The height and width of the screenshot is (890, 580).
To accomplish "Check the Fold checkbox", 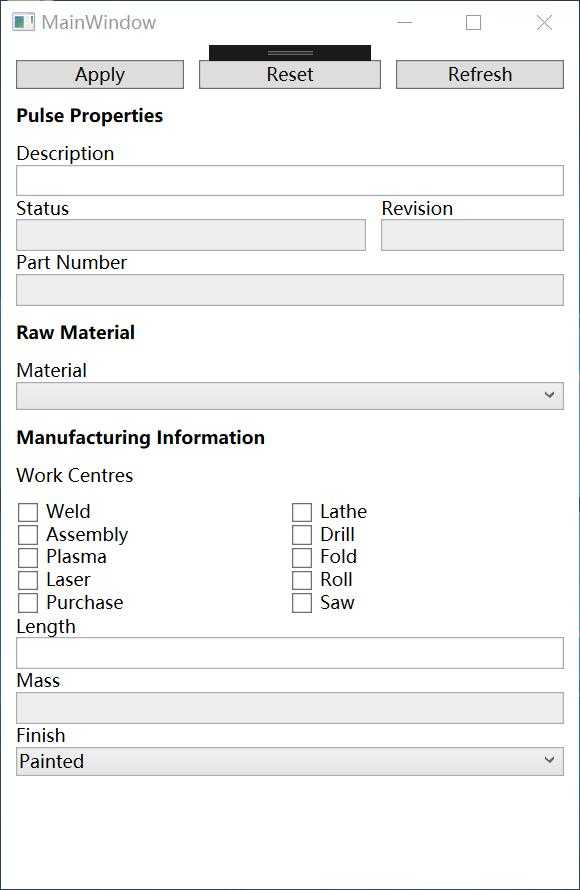I will (x=302, y=557).
